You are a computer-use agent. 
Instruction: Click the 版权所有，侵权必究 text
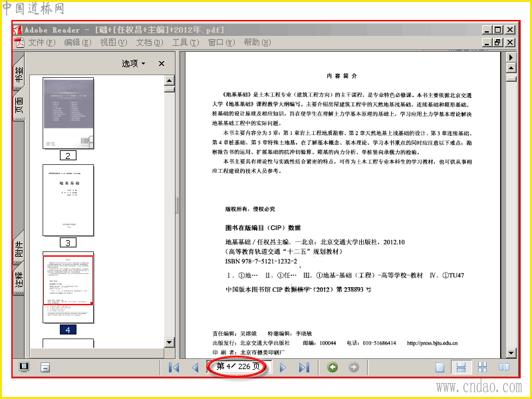(250, 209)
